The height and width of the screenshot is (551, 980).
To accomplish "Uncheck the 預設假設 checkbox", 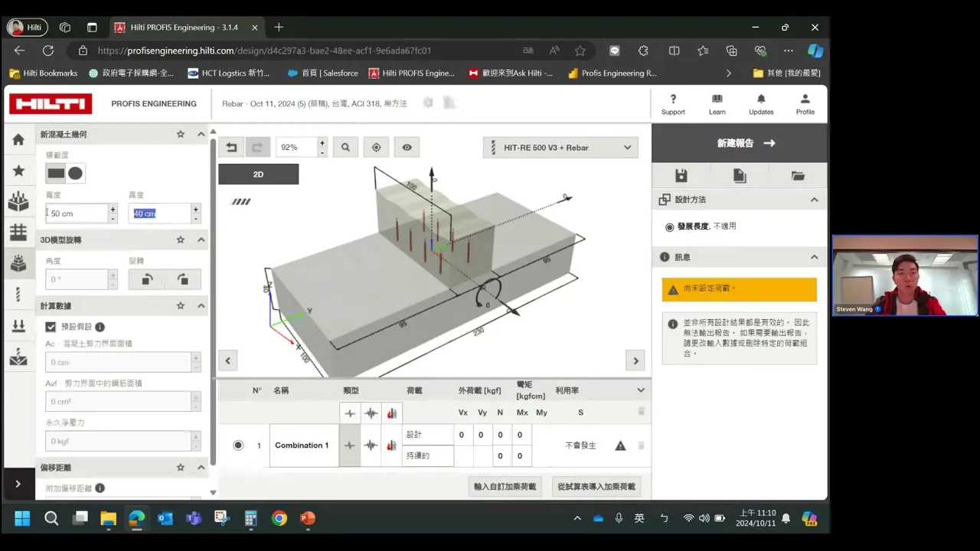I will (x=51, y=327).
